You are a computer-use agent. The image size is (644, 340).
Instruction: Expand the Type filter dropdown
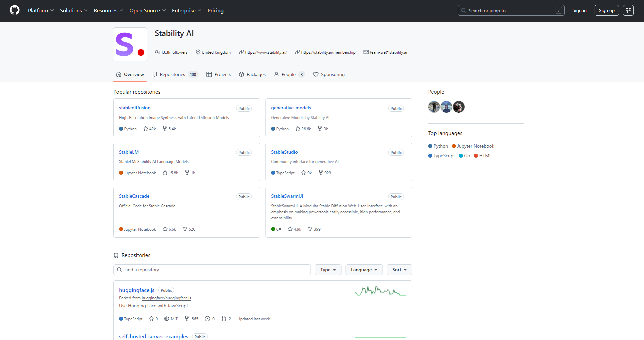328,270
